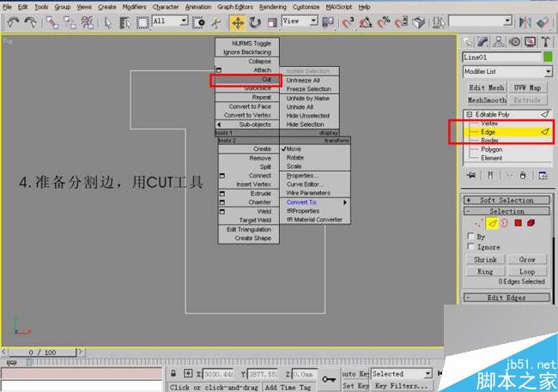The image size is (558, 392).
Task: Open Select by Name tool
Action: click(x=124, y=22)
